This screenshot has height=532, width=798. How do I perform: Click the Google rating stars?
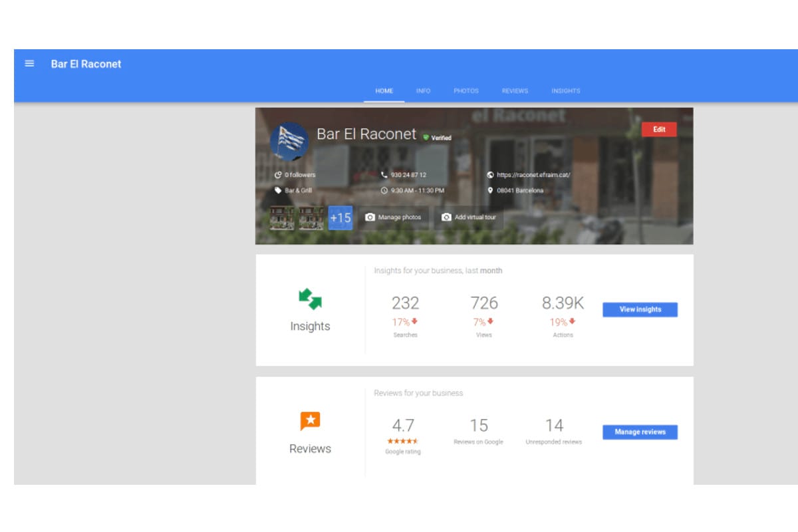point(403,441)
